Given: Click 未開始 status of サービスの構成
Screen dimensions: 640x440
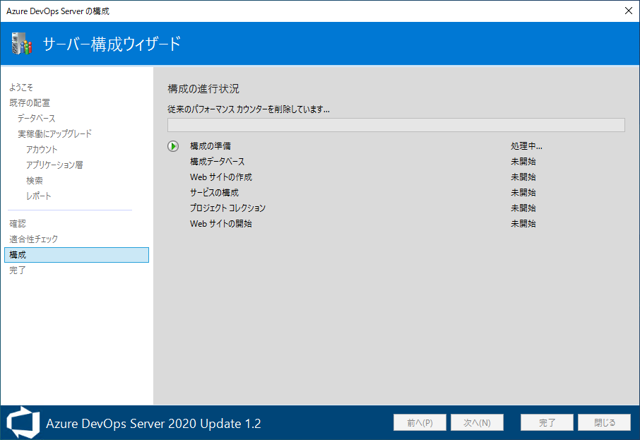Looking at the screenshot, I should 523,193.
